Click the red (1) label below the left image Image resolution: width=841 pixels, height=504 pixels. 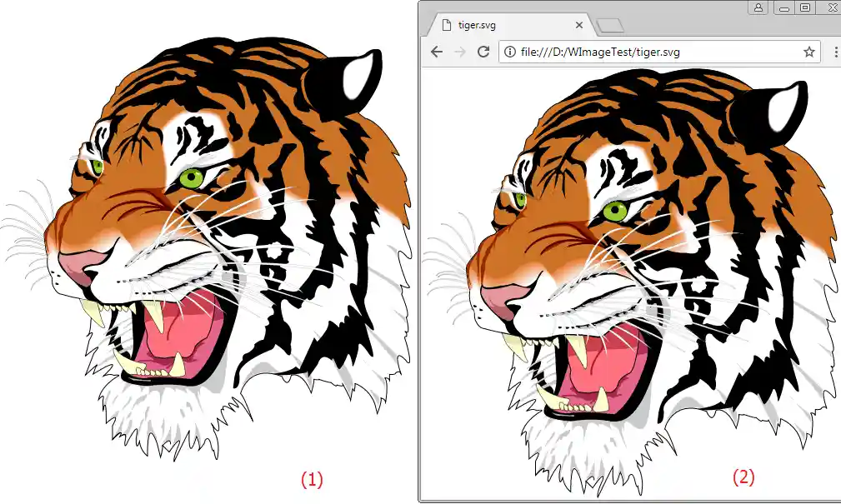pos(312,480)
